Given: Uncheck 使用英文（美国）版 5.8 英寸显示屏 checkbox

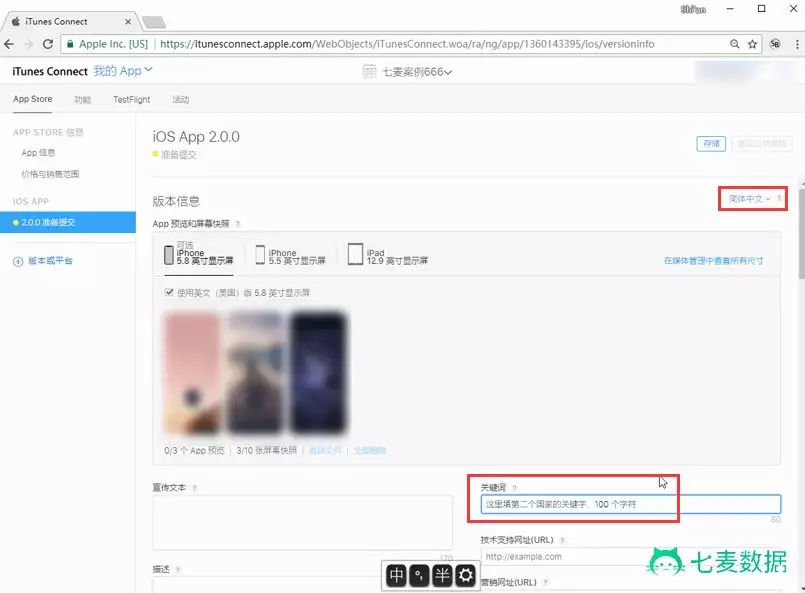Looking at the screenshot, I should tap(169, 293).
